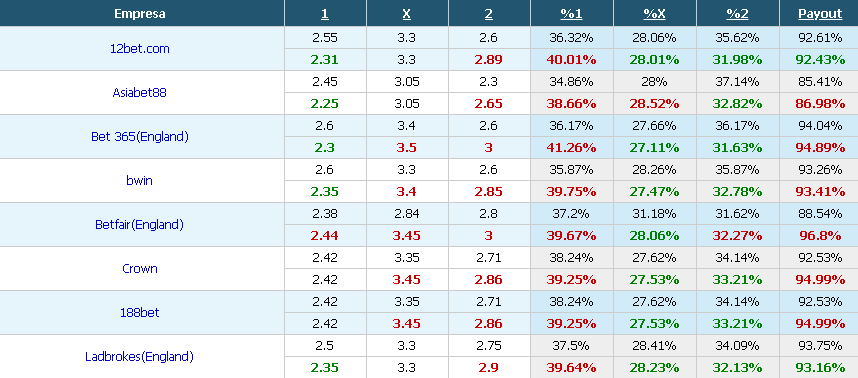Sort by the %X column header
Image resolution: width=858 pixels, height=378 pixels.
click(654, 14)
